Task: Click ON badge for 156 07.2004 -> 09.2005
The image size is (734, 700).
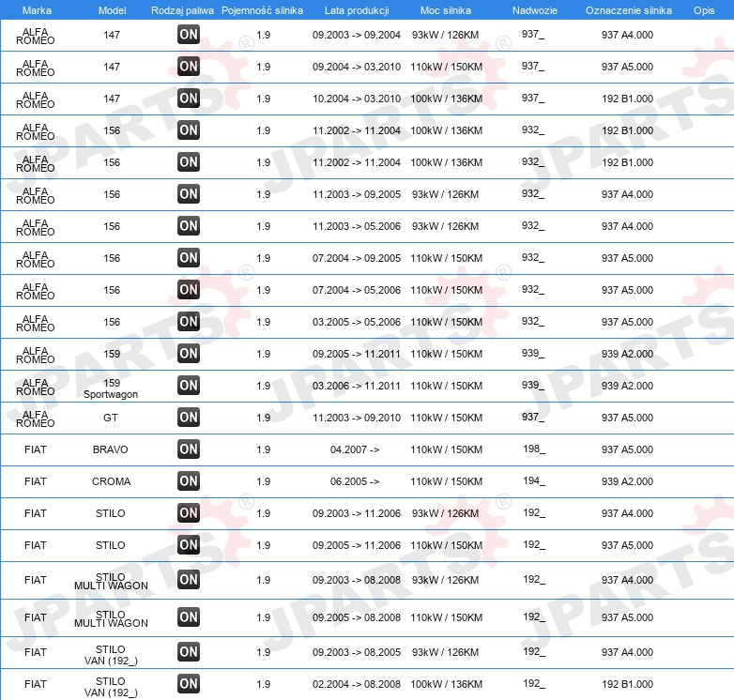Action: coord(189,258)
